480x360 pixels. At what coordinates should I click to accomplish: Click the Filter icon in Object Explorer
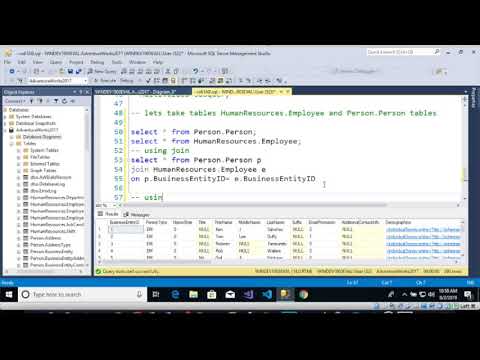click(56, 101)
